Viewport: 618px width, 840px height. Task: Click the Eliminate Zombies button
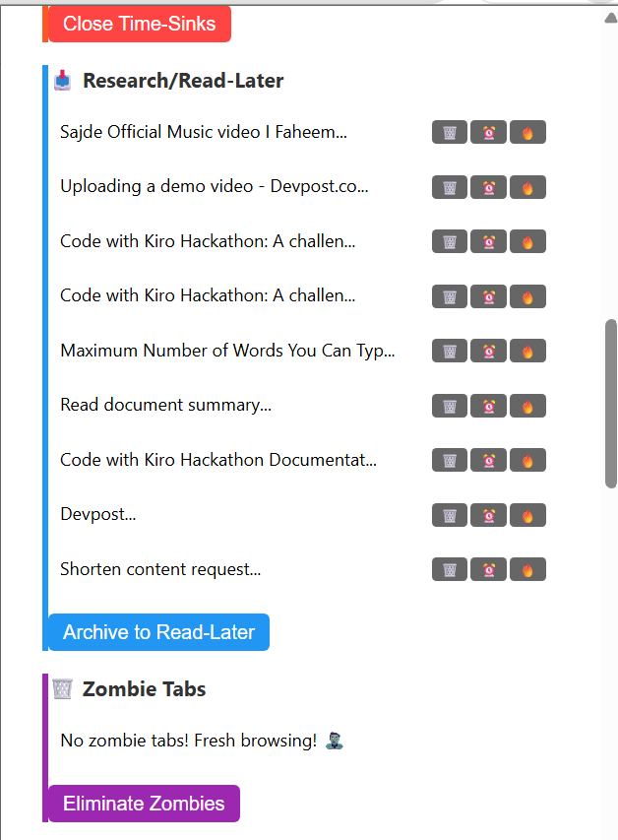pos(144,804)
